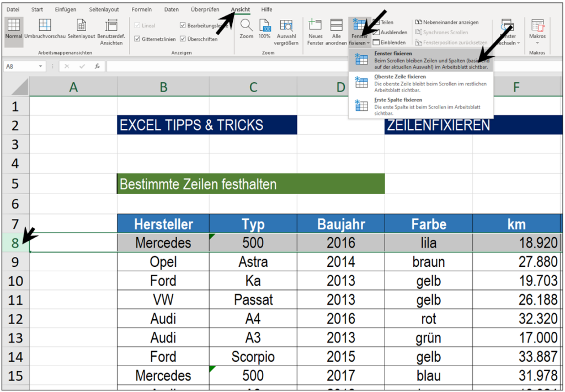Select column A header
The image size is (565, 392).
pos(73,87)
